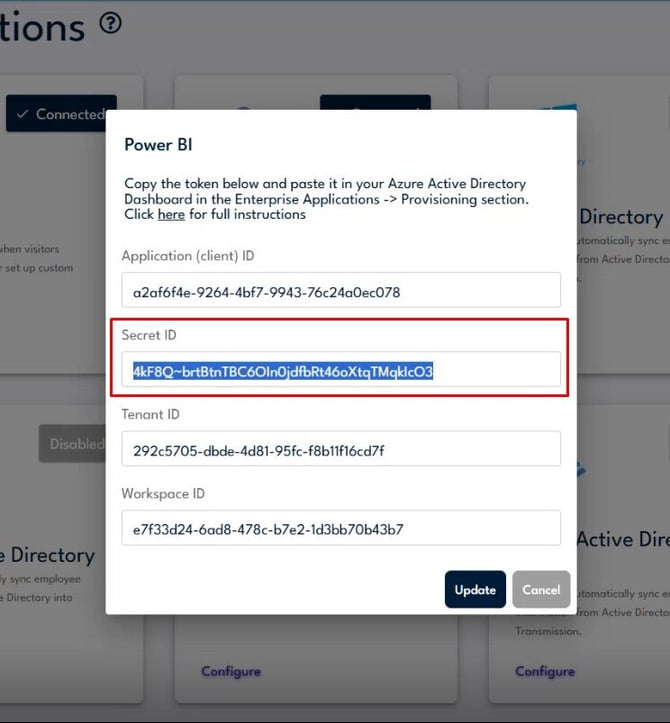Viewport: 670px width, 723px height.
Task: Click the Connected checkmark icon
Action: coord(22,114)
